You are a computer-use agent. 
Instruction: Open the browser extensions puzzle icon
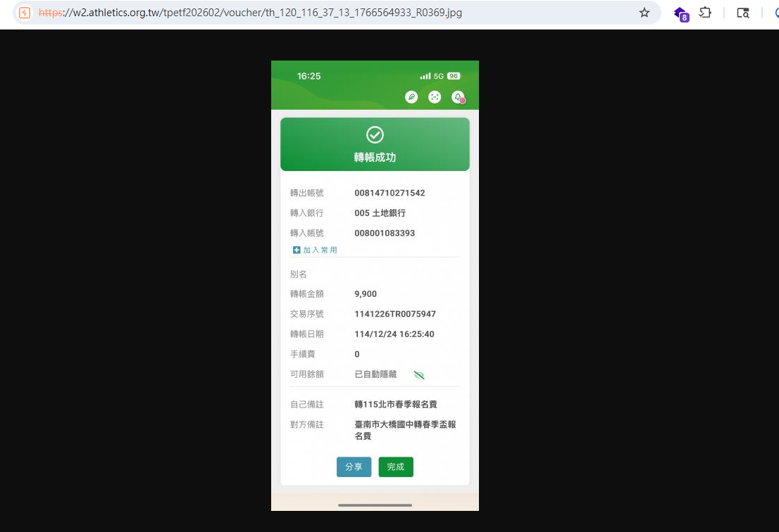705,13
